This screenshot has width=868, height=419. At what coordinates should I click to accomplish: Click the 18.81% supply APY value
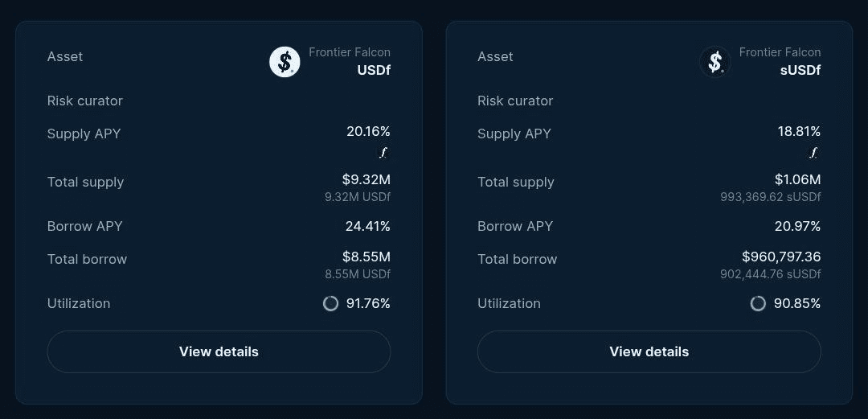tap(799, 131)
